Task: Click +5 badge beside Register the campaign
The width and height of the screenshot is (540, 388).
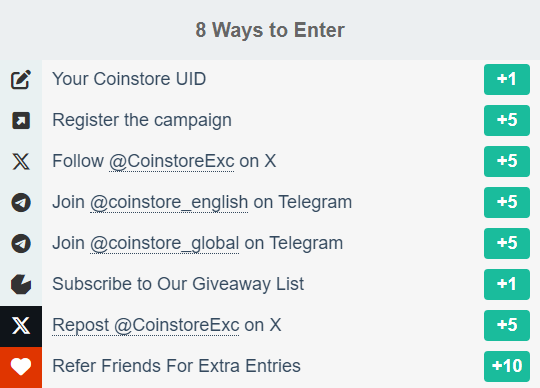Action: click(x=507, y=120)
